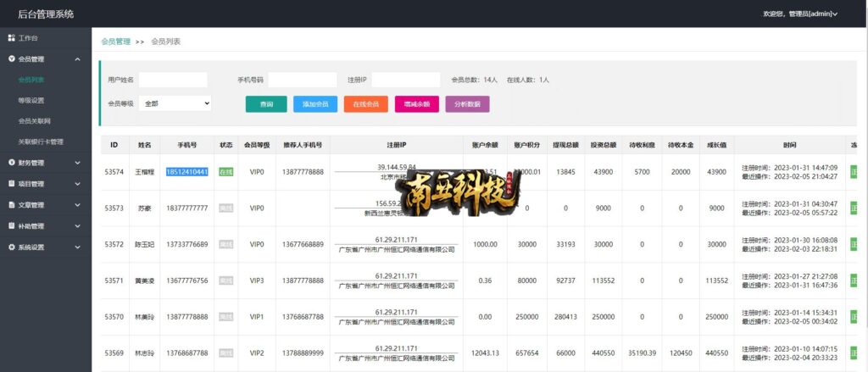Click the 后台管理系统 title

point(46,14)
